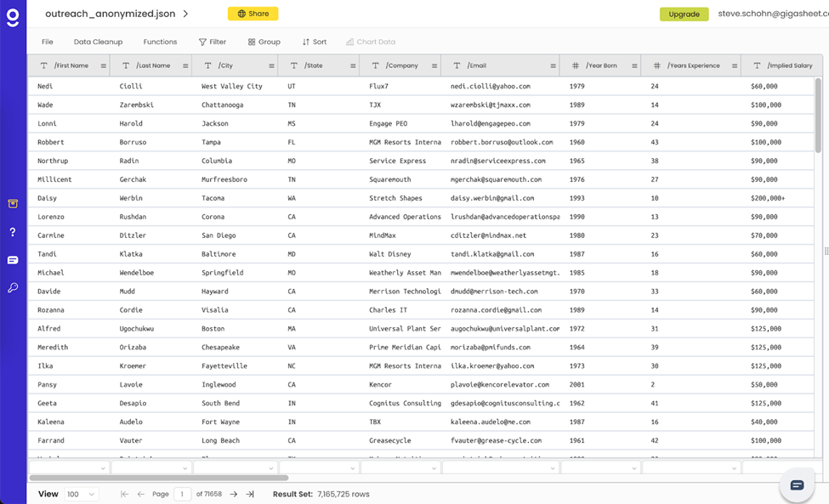Open Company column menu icon
Viewport: 829px width, 504px height.
click(x=434, y=66)
